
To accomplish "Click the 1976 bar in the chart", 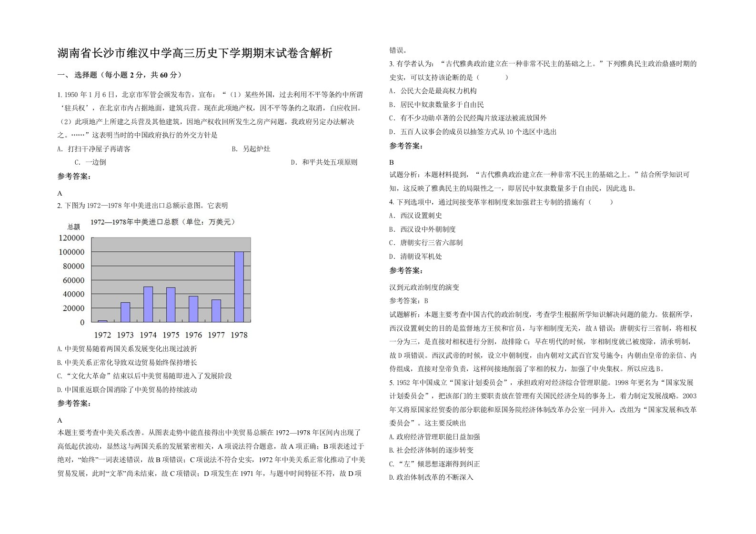I will pos(193,309).
